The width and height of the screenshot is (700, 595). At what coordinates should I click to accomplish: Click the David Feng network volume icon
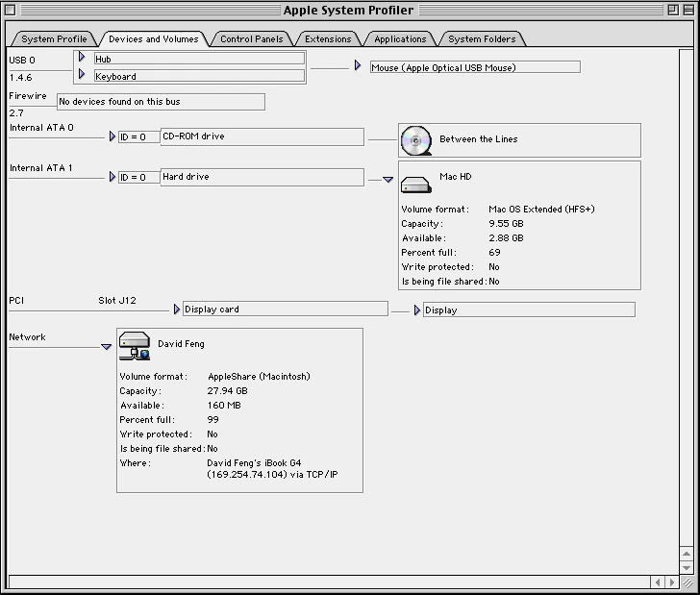pos(135,346)
